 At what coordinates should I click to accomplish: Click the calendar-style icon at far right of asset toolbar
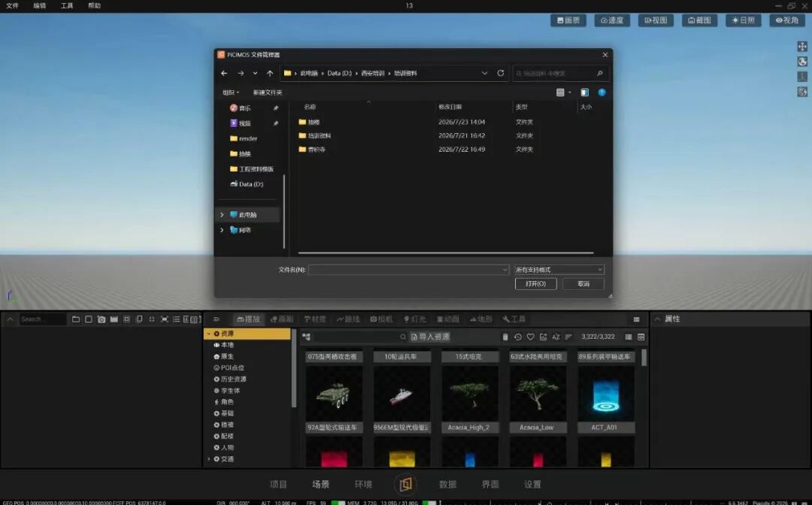click(x=641, y=337)
